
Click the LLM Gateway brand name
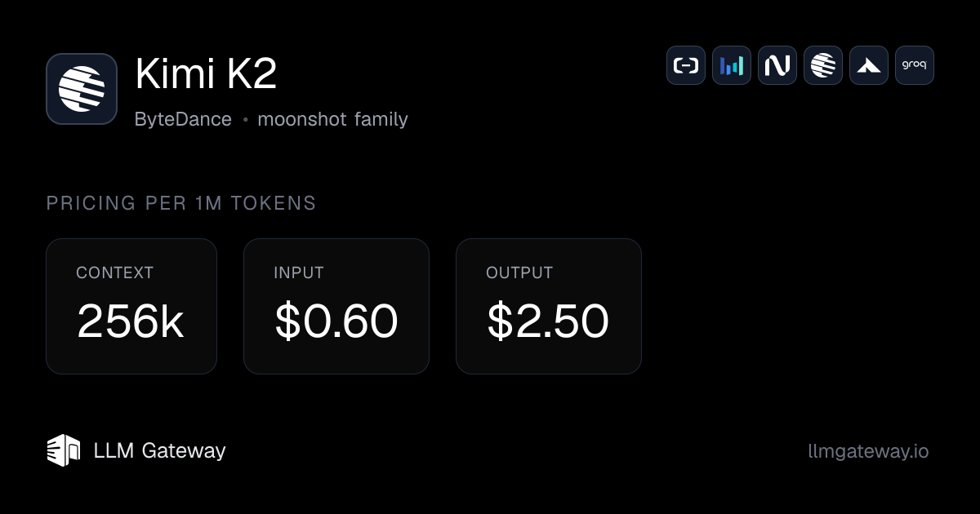click(x=160, y=450)
